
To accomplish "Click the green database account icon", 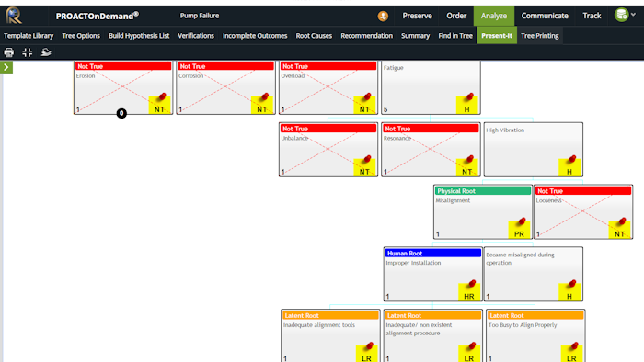I will click(621, 16).
